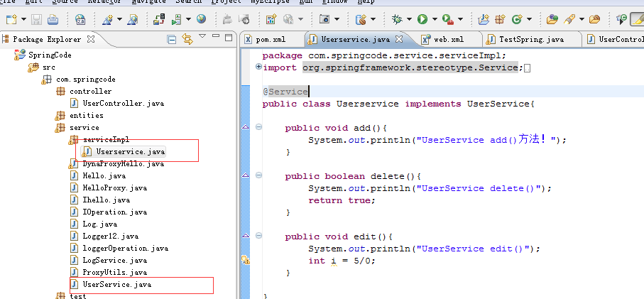Expand the folded import statements
Image resolution: width=644 pixels, height=299 pixels.
point(258,67)
